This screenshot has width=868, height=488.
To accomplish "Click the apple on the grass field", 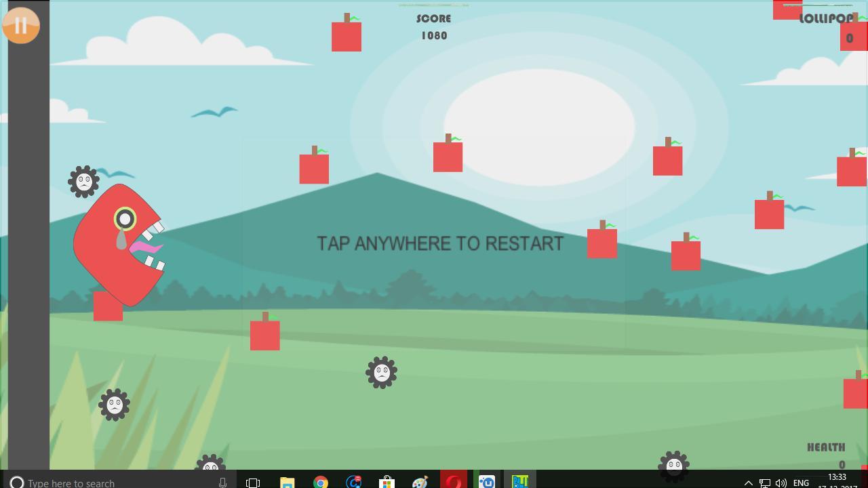I will coord(264,335).
